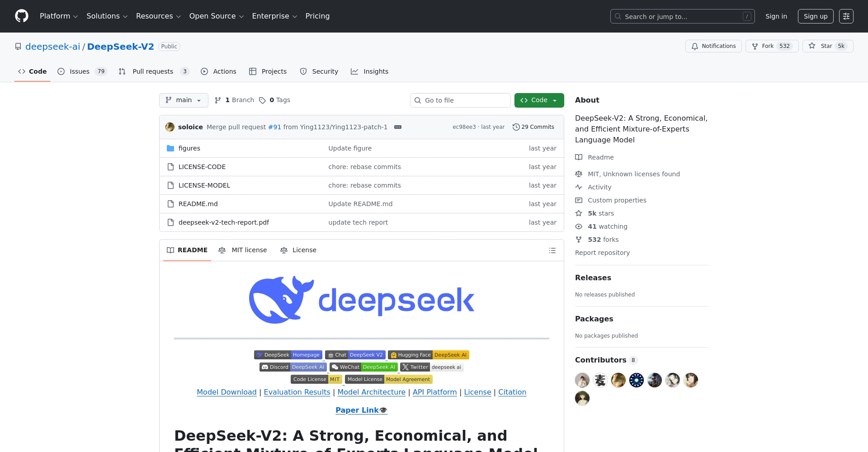Image resolution: width=868 pixels, height=452 pixels.
Task: Click the Sign up button
Action: click(815, 16)
